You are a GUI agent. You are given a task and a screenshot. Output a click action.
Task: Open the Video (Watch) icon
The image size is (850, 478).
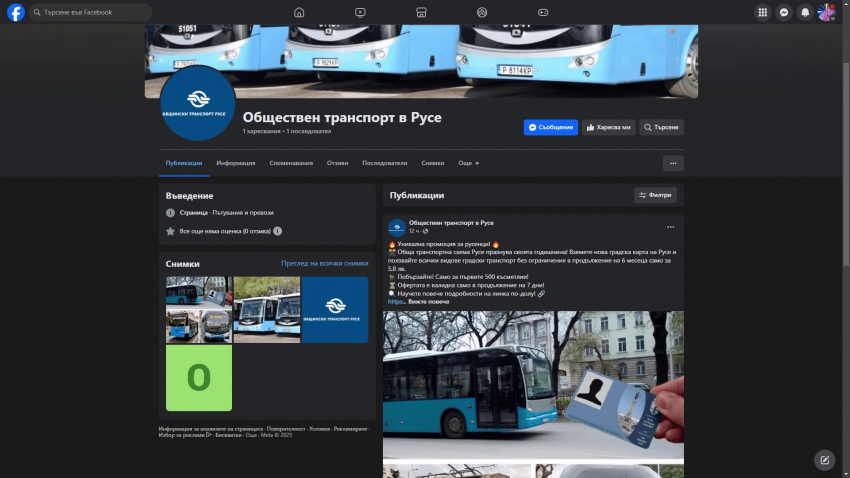[360, 12]
